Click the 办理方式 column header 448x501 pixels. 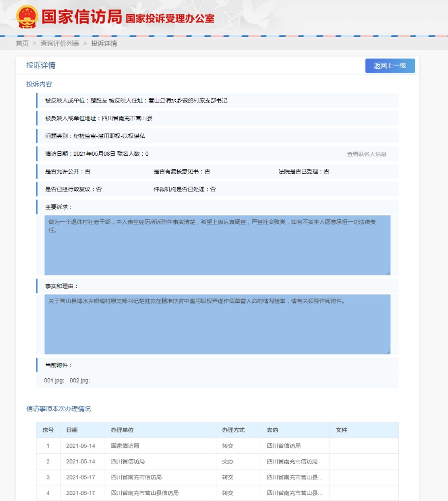[233, 430]
